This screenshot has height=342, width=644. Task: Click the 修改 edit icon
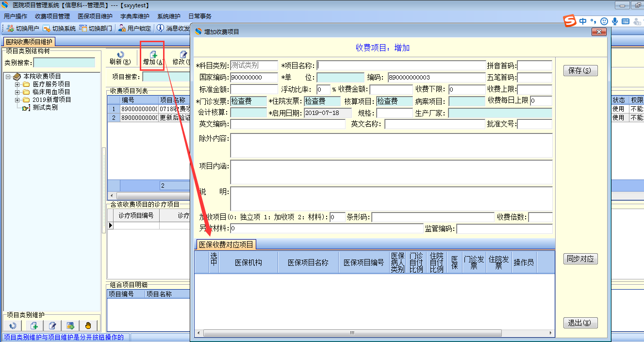click(x=183, y=54)
